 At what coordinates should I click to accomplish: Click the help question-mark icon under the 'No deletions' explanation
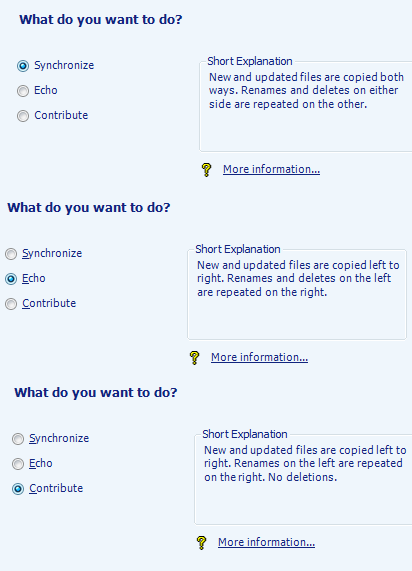tap(201, 543)
